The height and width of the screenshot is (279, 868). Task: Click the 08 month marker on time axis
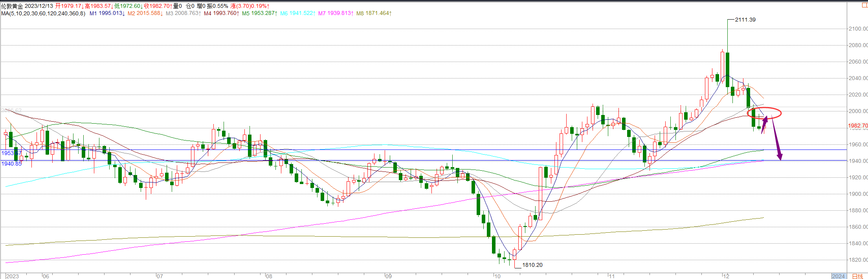269,276
